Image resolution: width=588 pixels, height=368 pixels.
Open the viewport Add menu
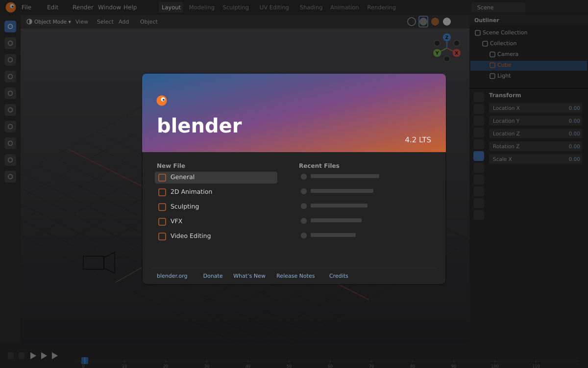pos(123,22)
